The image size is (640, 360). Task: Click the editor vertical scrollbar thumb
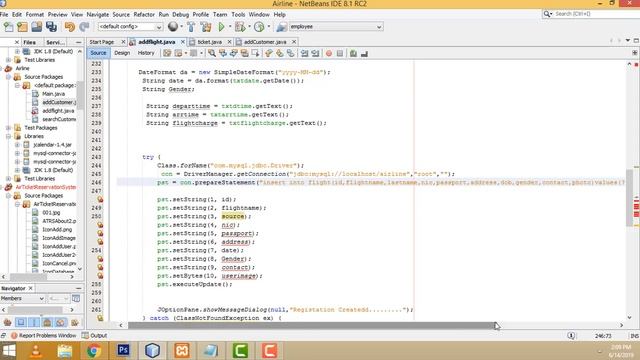[x=629, y=198]
